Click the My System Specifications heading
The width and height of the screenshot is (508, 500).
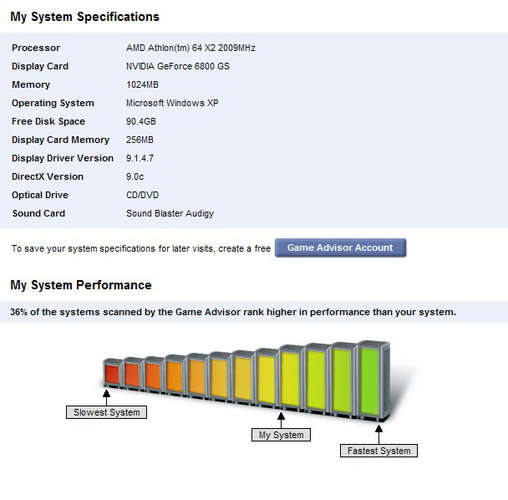point(85,17)
